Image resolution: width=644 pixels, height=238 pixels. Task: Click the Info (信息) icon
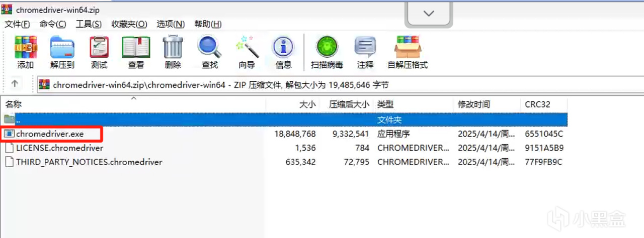[283, 47]
